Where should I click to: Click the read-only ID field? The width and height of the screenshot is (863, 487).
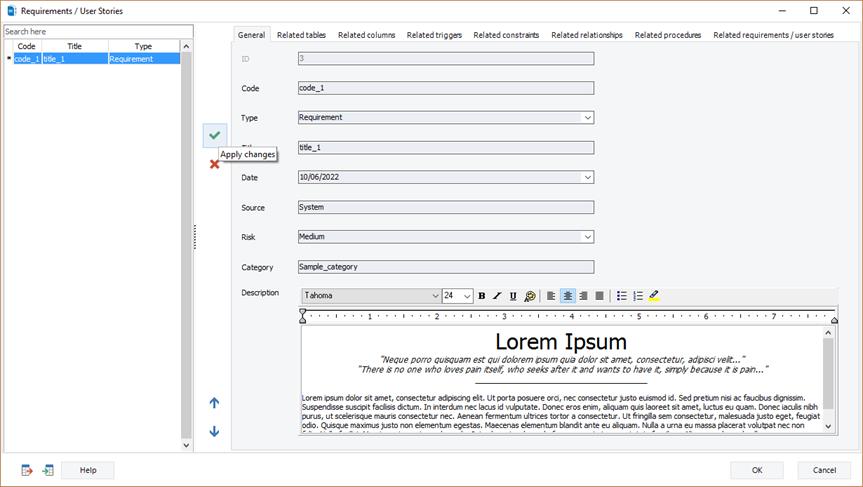pos(446,58)
